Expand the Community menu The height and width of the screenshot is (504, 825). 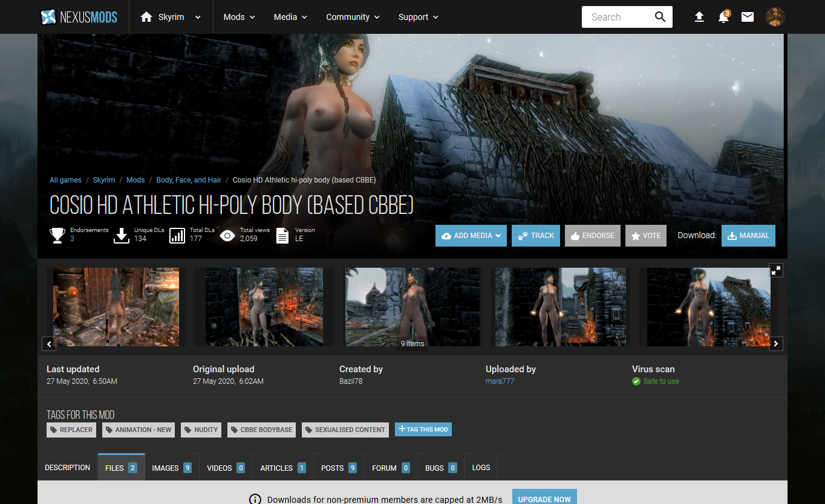353,17
